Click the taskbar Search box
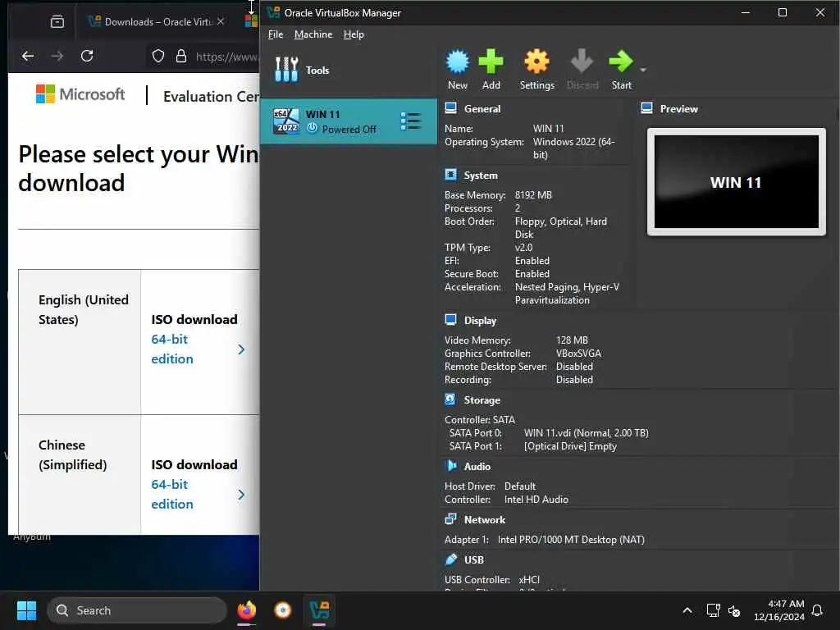This screenshot has height=630, width=840. 137,610
